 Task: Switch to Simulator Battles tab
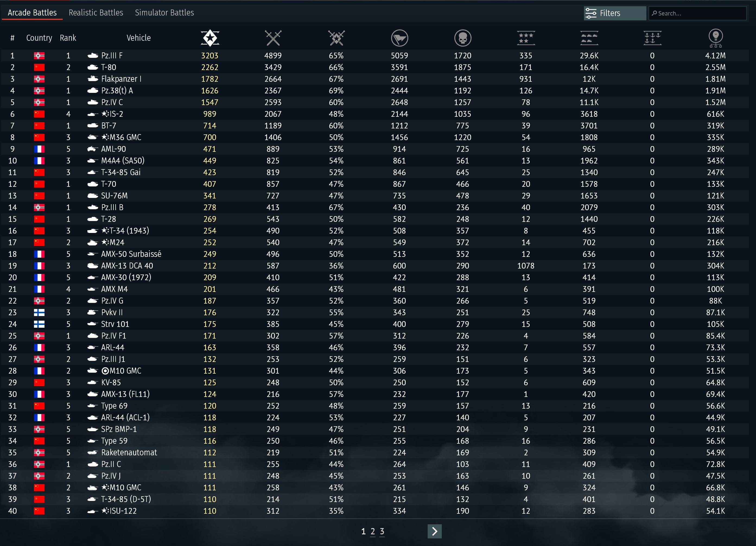tap(164, 13)
